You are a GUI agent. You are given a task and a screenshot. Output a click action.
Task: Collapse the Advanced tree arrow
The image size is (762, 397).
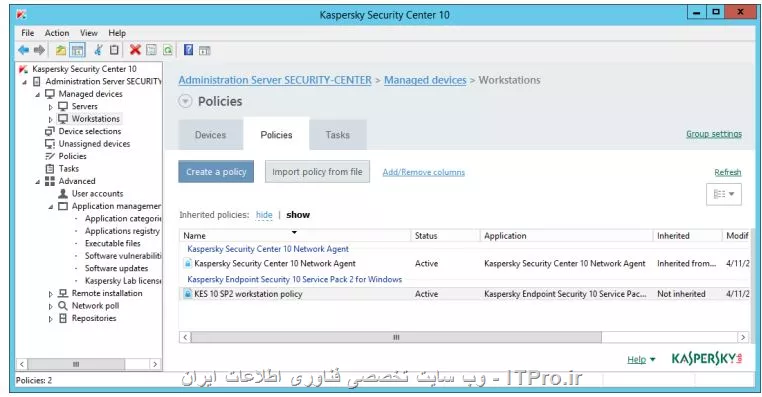38,182
